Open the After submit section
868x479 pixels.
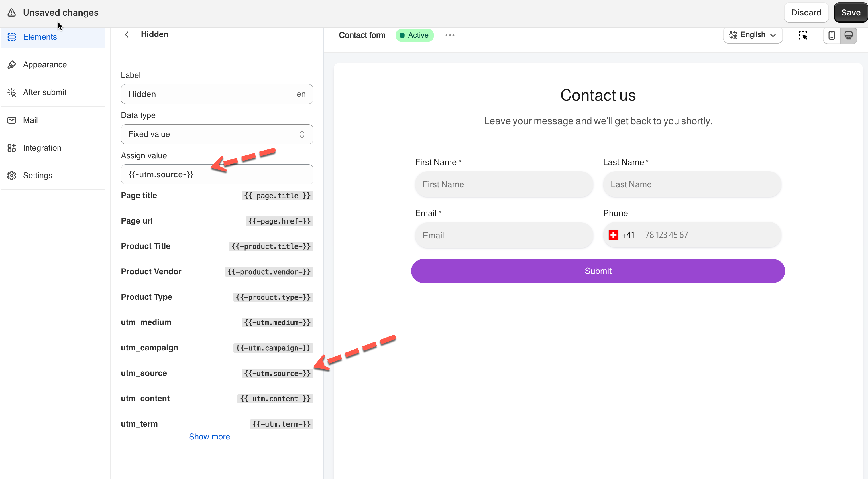click(44, 92)
